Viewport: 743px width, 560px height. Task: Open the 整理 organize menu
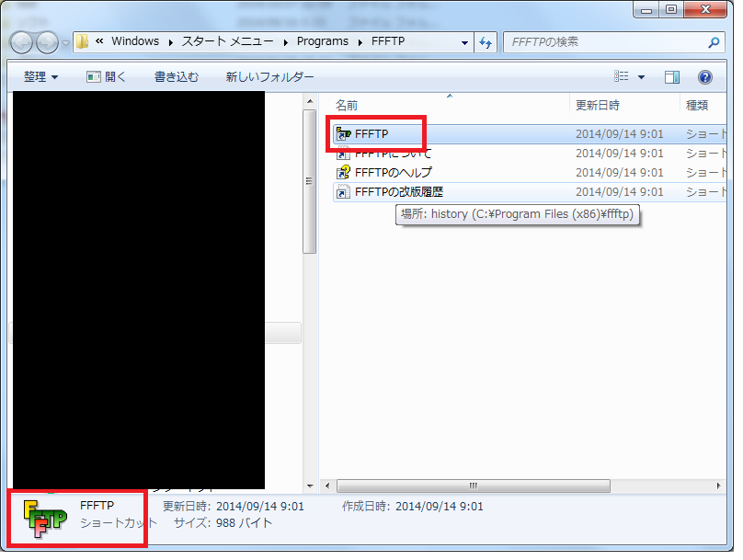40,76
